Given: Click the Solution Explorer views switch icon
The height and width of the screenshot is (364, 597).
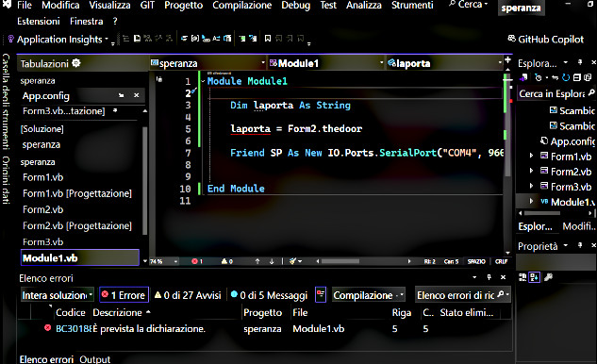Looking at the screenshot, I should [x=523, y=77].
